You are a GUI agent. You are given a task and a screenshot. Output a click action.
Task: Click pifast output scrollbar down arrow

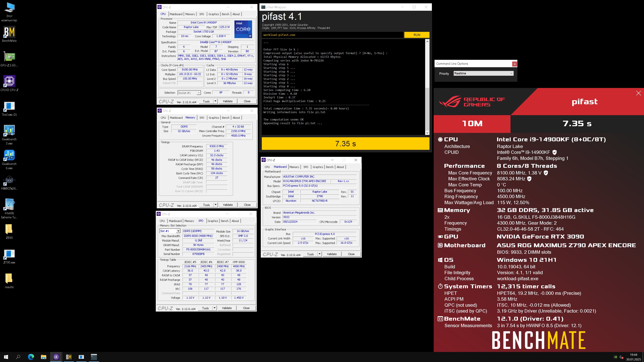click(x=427, y=133)
